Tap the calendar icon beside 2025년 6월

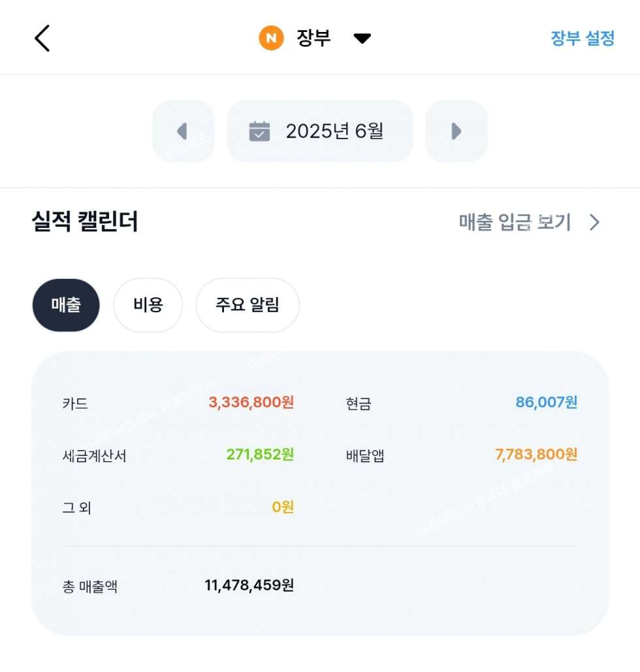259,131
